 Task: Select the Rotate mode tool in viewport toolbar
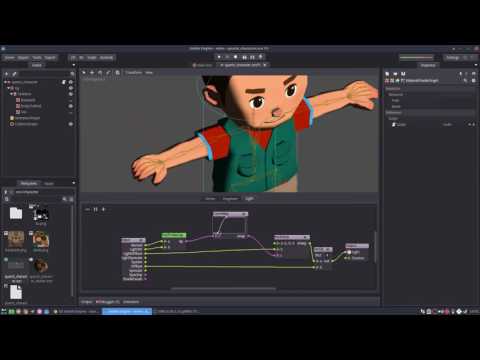(100, 72)
